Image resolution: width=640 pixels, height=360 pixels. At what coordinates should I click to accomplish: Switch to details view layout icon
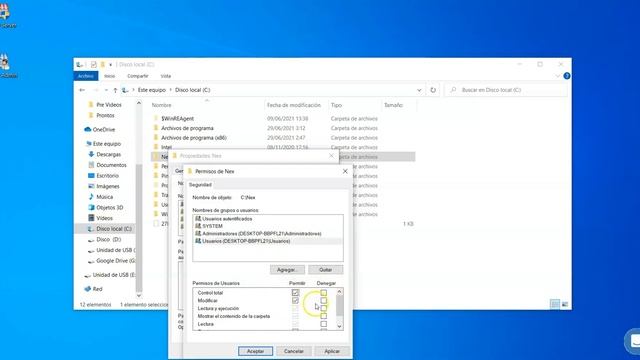click(555, 304)
